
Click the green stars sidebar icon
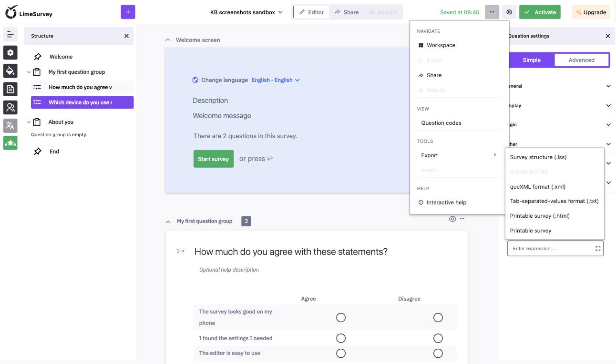pyautogui.click(x=10, y=143)
